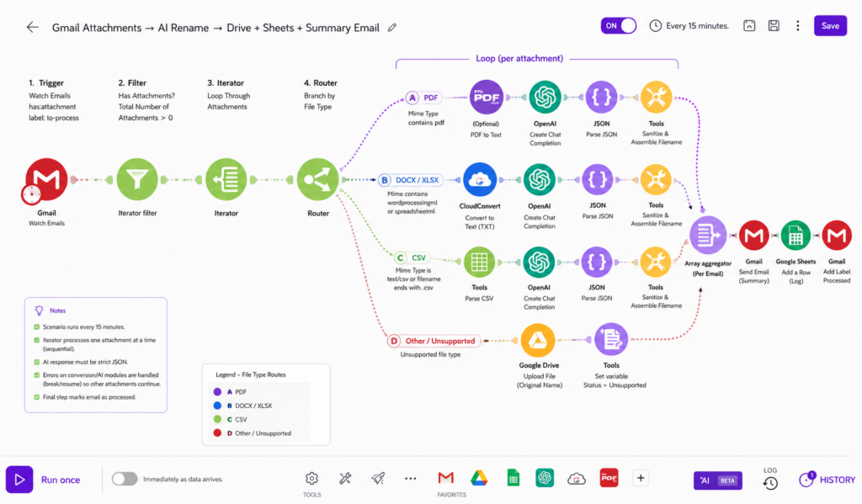Image resolution: width=862 pixels, height=504 pixels.
Task: Open the CloudConvert Convert to Text module
Action: tap(479, 179)
